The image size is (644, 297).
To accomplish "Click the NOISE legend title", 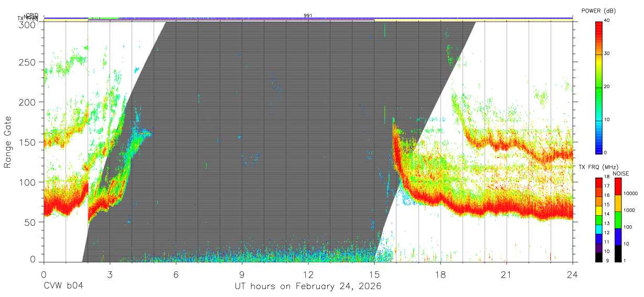I will 621,173.
